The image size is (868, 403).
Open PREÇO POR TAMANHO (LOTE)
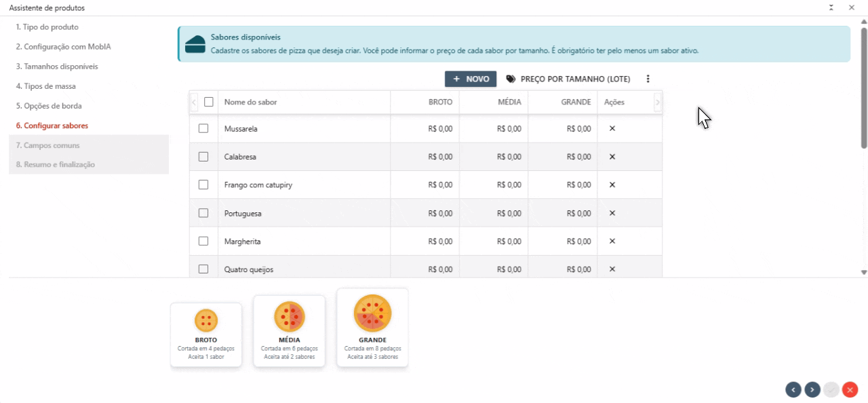(x=575, y=79)
